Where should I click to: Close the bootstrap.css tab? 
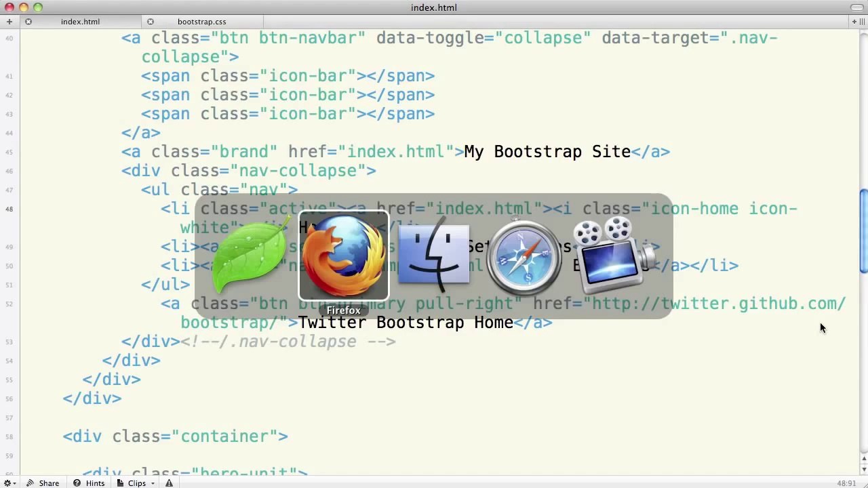click(151, 22)
